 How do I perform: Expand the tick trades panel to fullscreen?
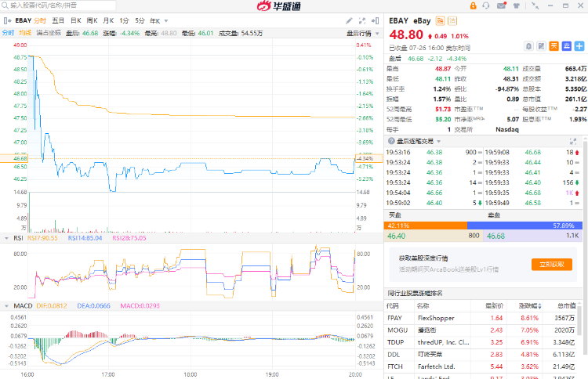pos(573,141)
